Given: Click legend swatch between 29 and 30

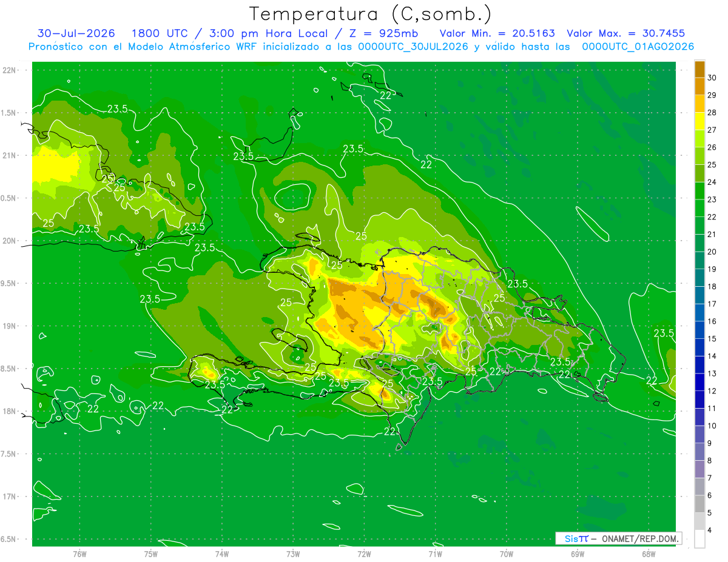Looking at the screenshot, I should [x=699, y=86].
